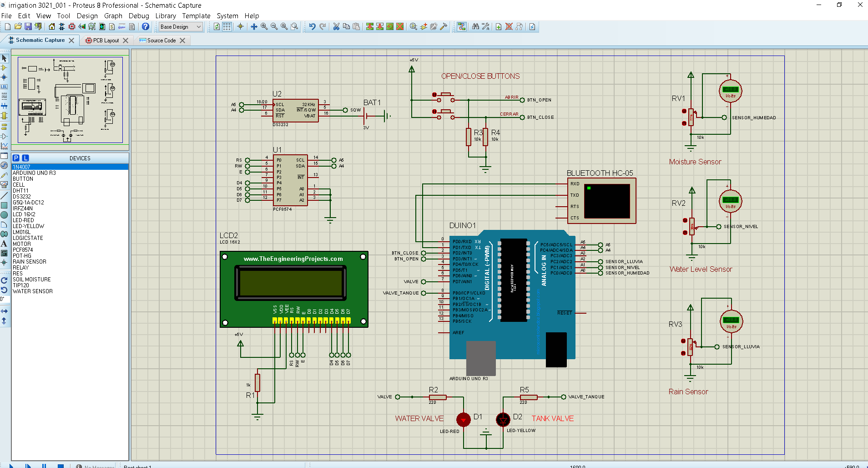Select DS3232 in the devices list

[70, 197]
